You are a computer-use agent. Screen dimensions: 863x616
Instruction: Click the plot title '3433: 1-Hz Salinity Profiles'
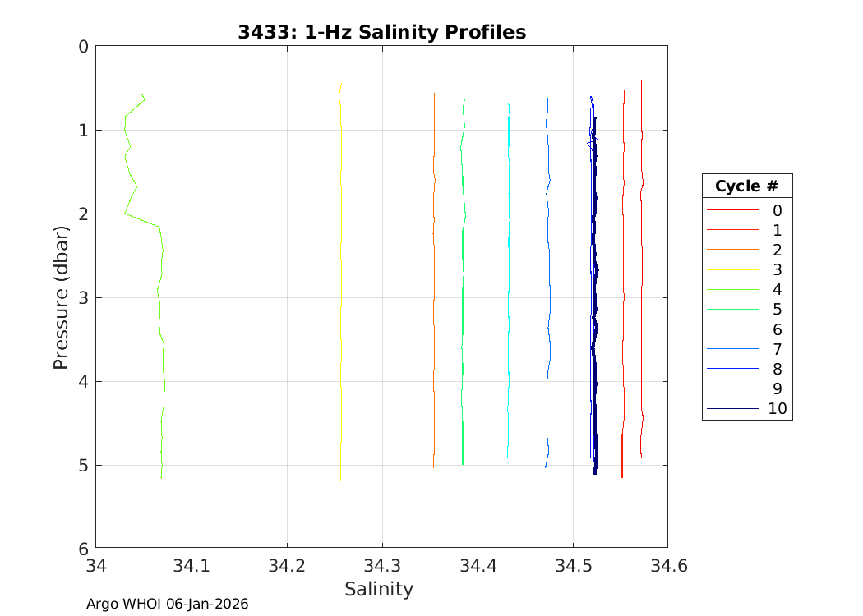[381, 32]
